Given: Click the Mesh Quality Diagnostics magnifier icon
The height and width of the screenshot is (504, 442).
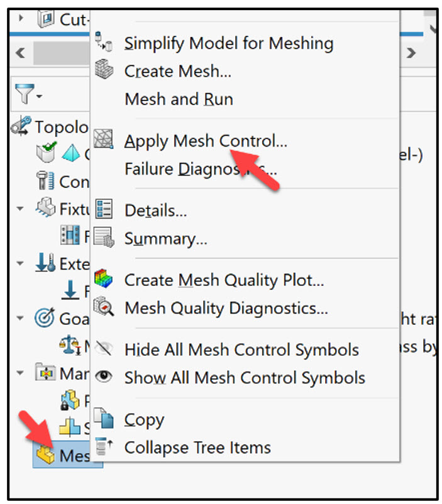Looking at the screenshot, I should [x=104, y=308].
